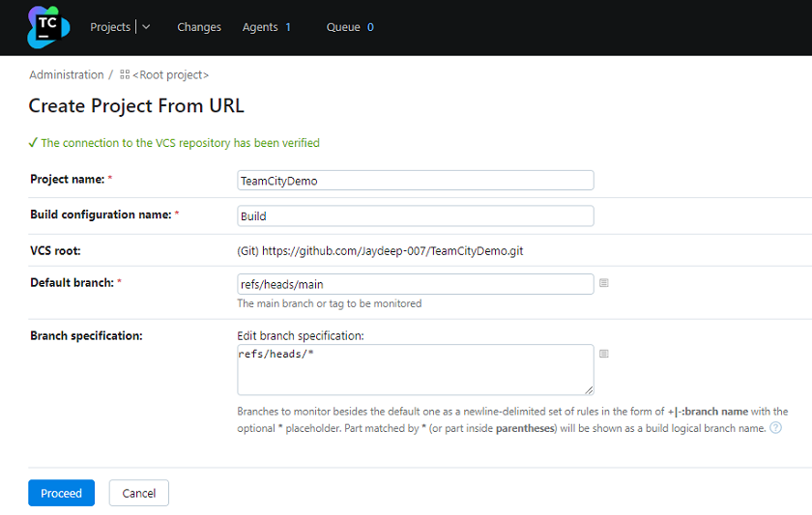Click the green verified checkmark icon
This screenshot has width=812, height=515.
[33, 143]
